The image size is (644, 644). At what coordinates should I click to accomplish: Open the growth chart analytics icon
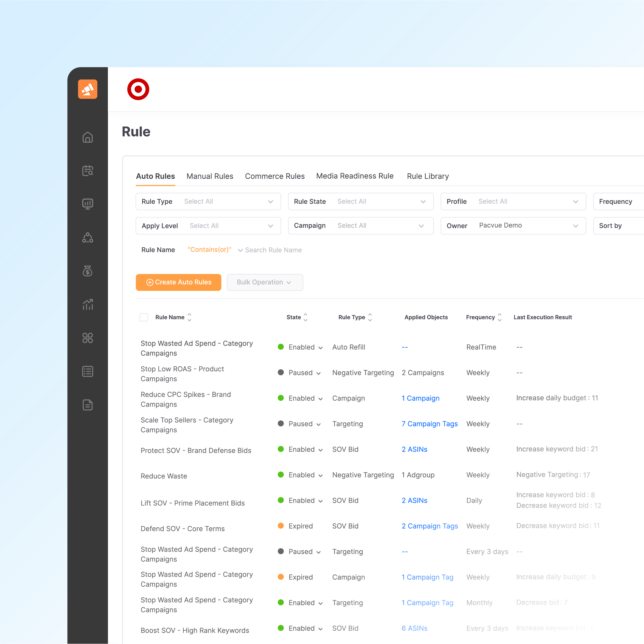pos(88,304)
